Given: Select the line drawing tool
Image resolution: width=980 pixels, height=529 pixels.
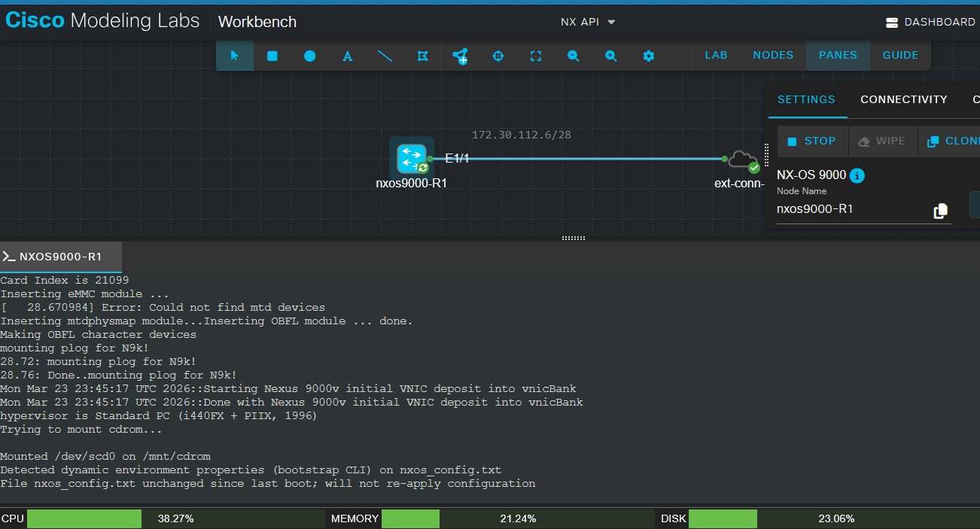Looking at the screenshot, I should point(385,56).
